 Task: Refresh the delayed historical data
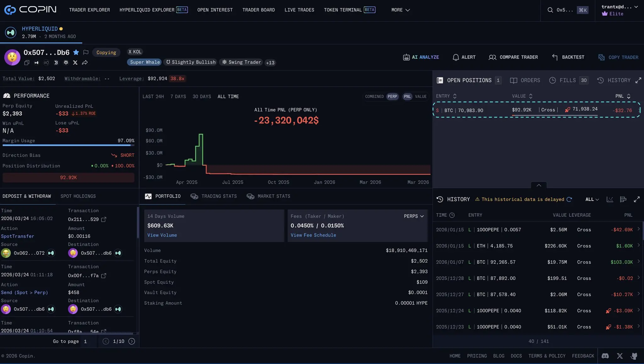pos(569,199)
